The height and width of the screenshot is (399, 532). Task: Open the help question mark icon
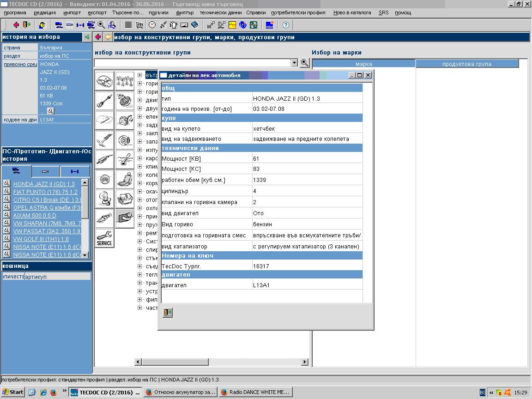(286, 25)
